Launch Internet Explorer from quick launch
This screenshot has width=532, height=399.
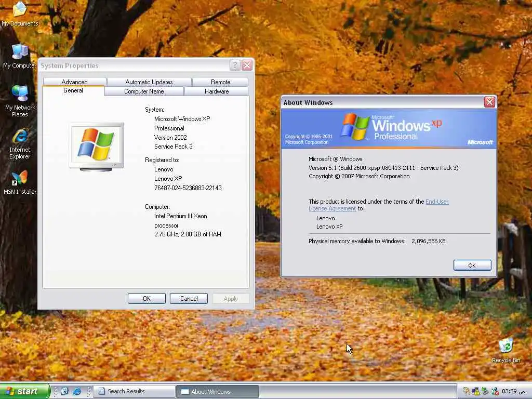click(x=77, y=391)
